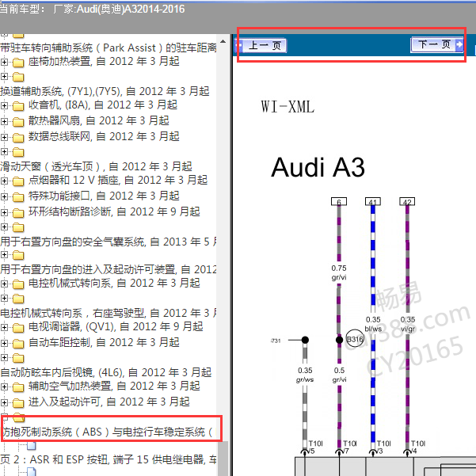476x476 pixels.
Task: Click the tree panel scroll-up arrow
Action: pyautogui.click(x=223, y=41)
